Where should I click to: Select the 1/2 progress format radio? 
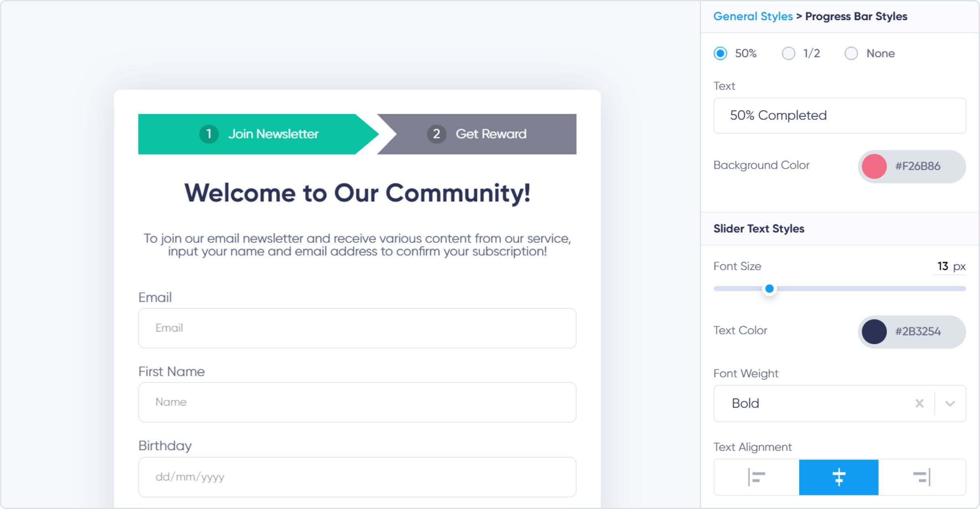click(x=788, y=53)
